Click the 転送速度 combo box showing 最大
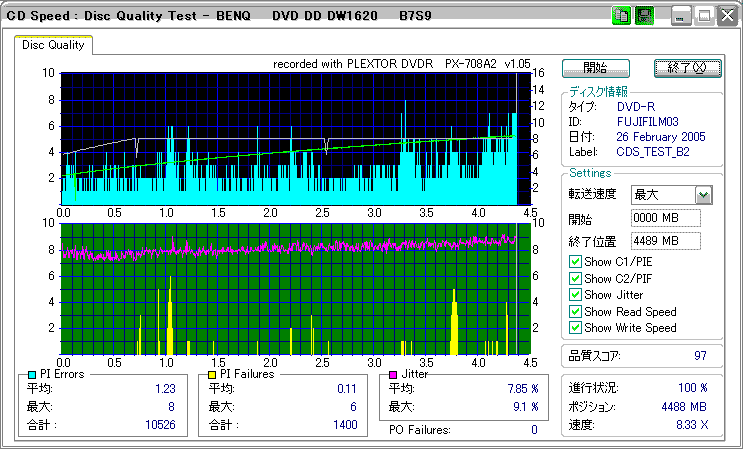 (x=672, y=195)
